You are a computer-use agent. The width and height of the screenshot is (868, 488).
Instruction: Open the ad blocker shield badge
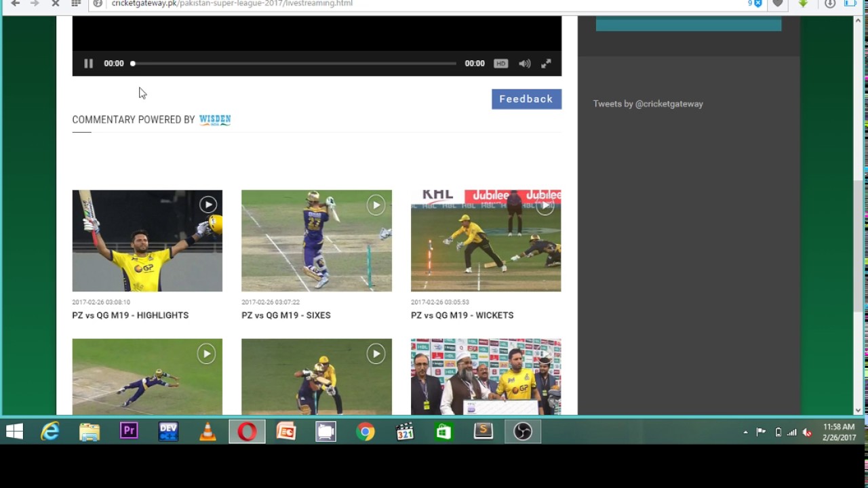pos(755,3)
